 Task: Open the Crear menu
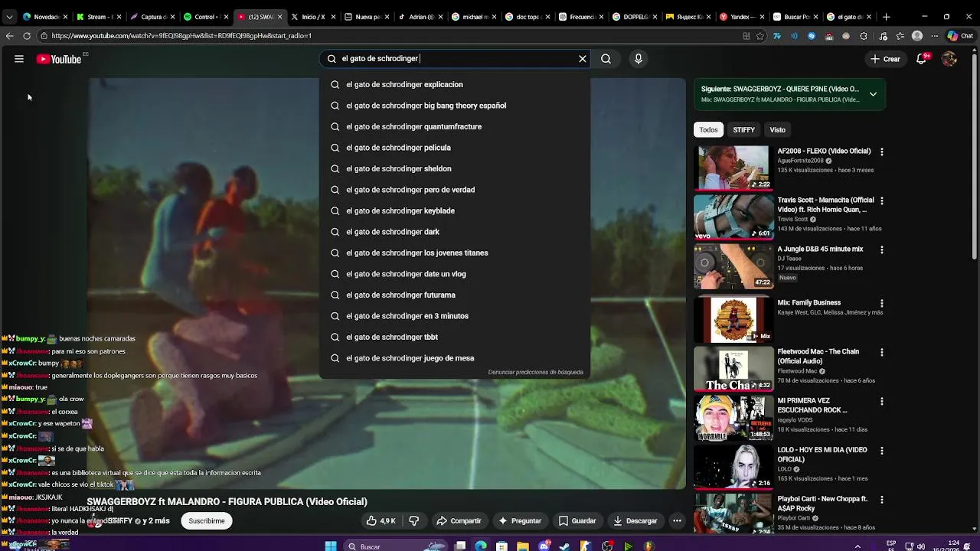click(x=885, y=59)
